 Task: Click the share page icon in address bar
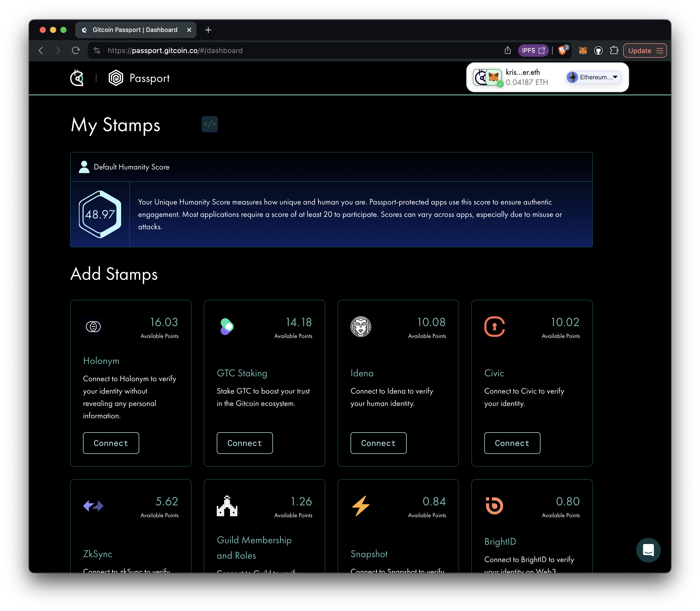pyautogui.click(x=507, y=50)
